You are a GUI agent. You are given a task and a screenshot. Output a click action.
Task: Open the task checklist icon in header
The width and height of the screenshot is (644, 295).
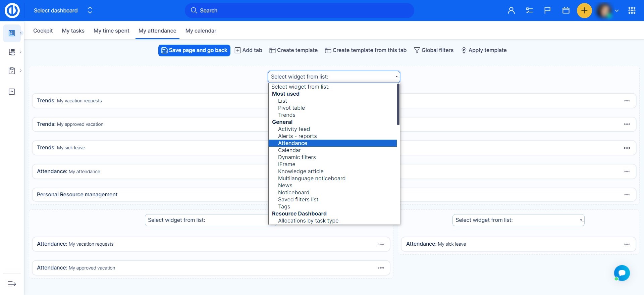point(529,10)
